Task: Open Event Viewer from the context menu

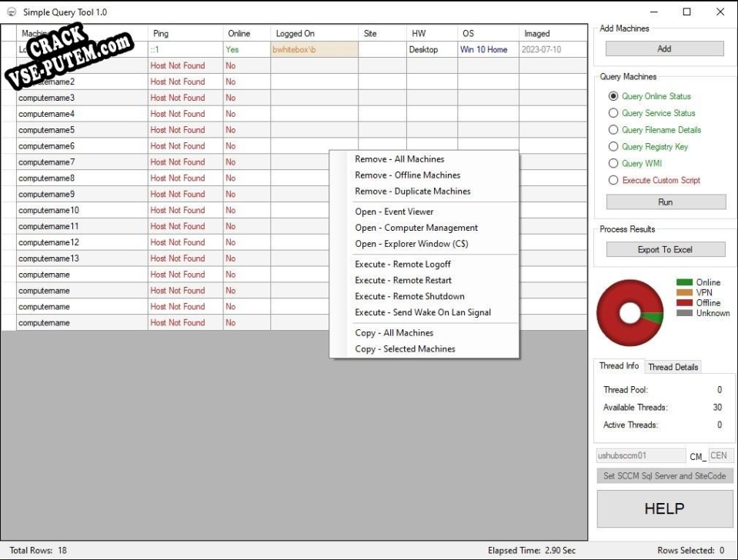Action: [x=394, y=212]
